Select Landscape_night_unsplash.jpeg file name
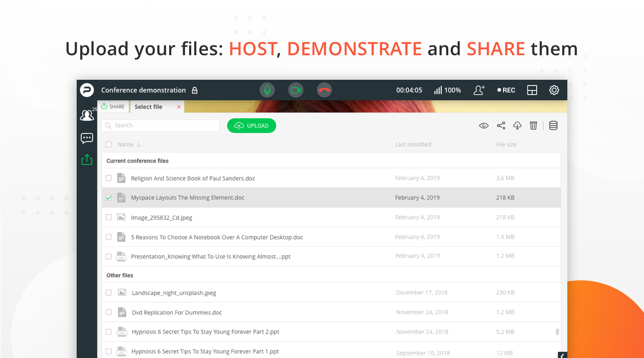 click(174, 293)
